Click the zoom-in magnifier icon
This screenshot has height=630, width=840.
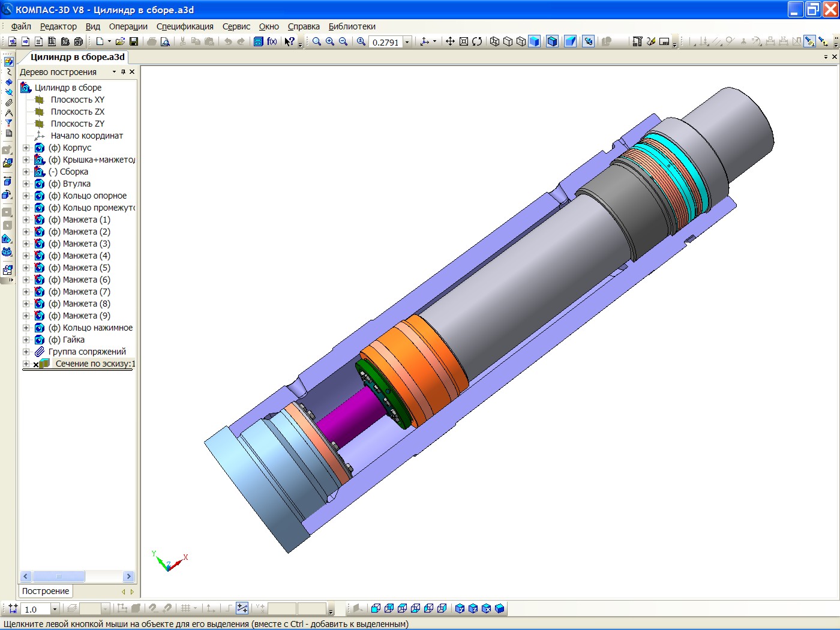(330, 41)
